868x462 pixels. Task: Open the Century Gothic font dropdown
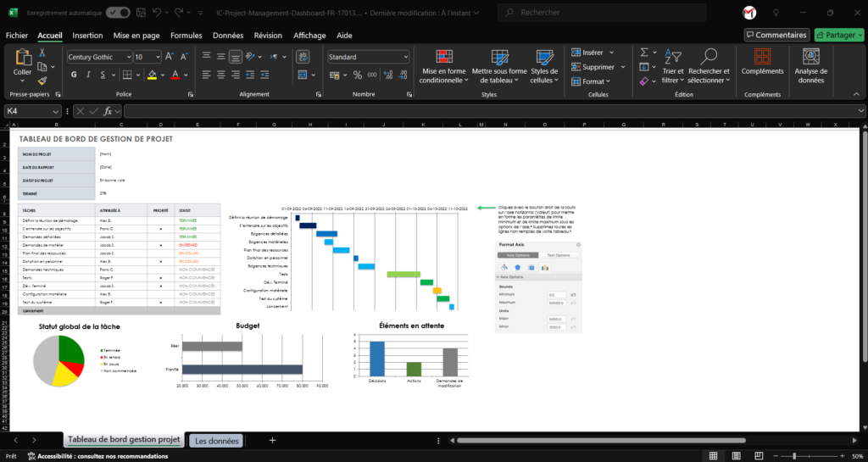coord(128,57)
